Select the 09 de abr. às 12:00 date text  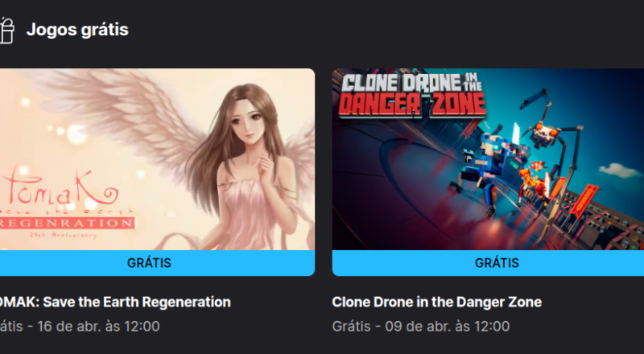click(x=448, y=327)
